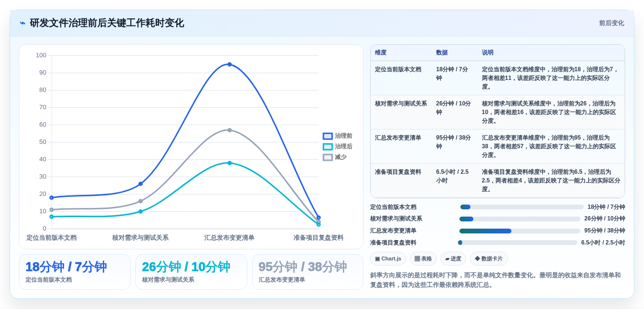This screenshot has height=309, width=644.
Task: Click the 26分钟 / 10分钟 stat card
Action: 191,272
